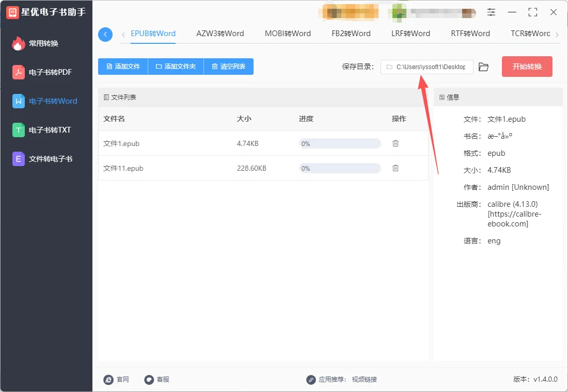Click the 进度 column header
The height and width of the screenshot is (392, 568).
click(306, 119)
